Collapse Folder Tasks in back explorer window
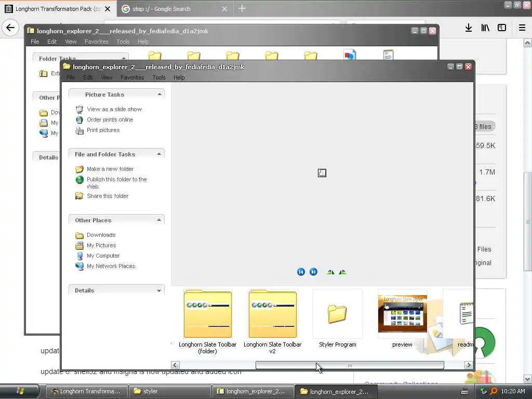This screenshot has width=532, height=399. point(124,58)
